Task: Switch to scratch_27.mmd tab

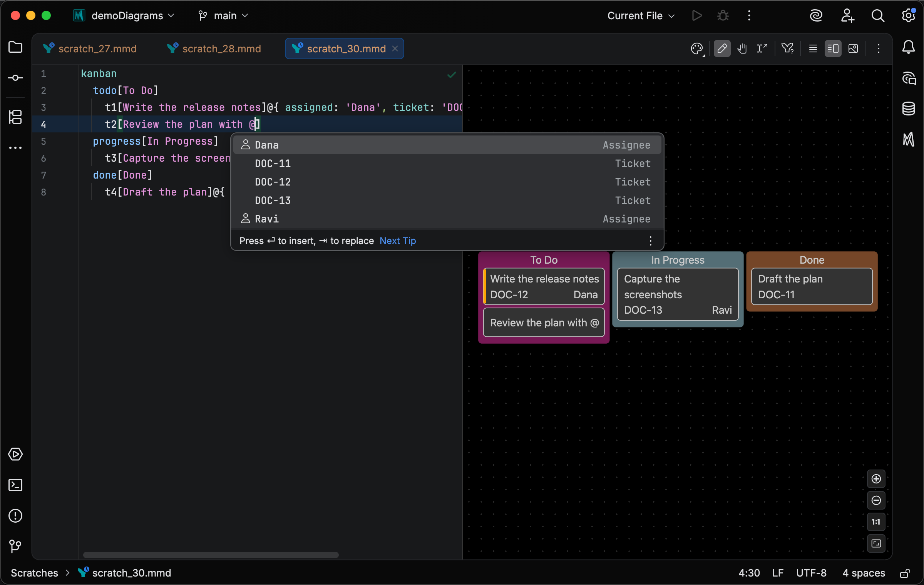Action: point(90,49)
